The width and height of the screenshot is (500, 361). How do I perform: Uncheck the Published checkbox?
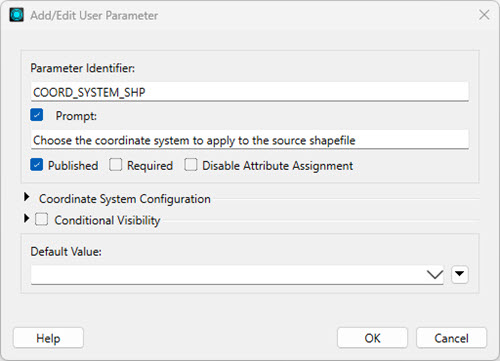tap(37, 165)
